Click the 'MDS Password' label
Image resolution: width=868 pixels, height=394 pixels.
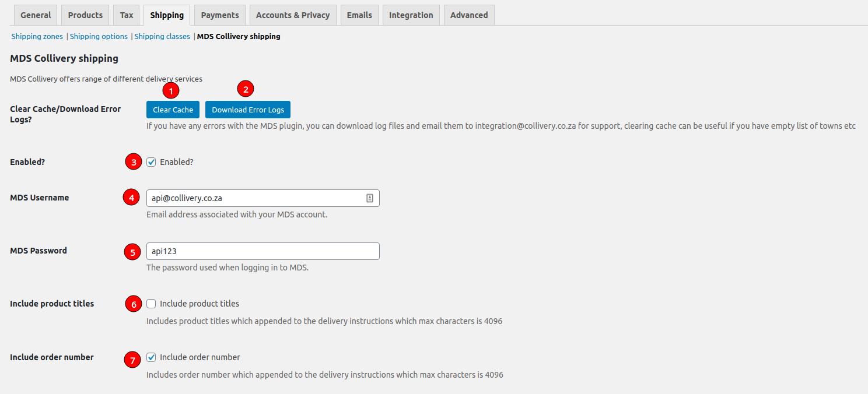(38, 251)
